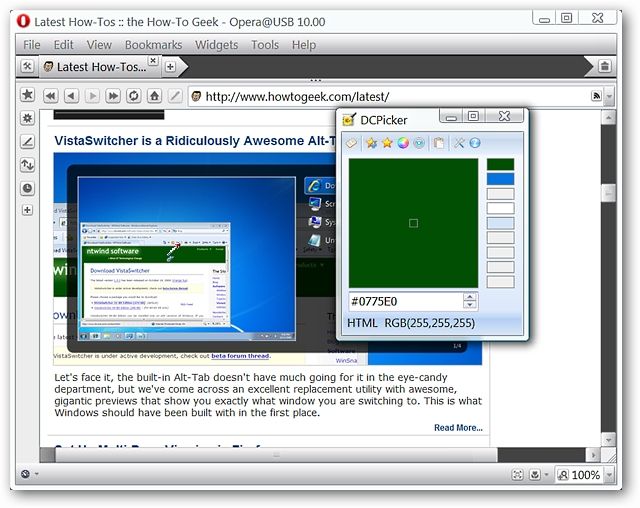
Task: Open DCPicker help question icon
Action: tap(475, 143)
